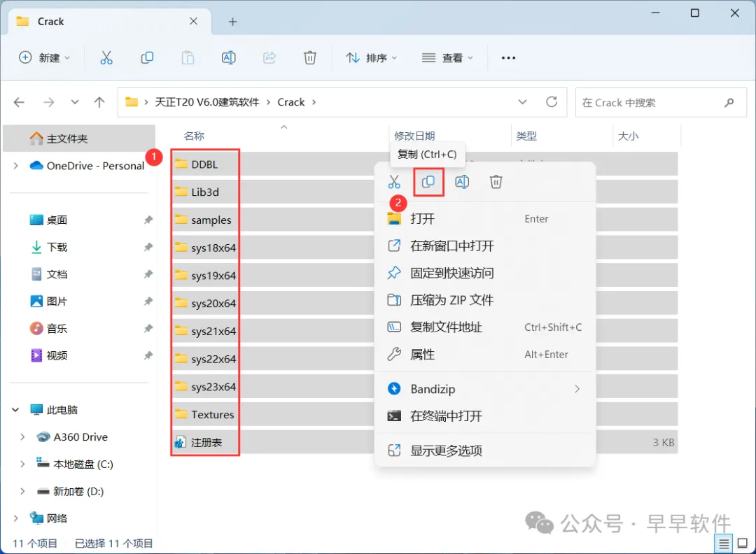Expand OneDrive - Personal tree node
The width and height of the screenshot is (756, 554).
[x=16, y=166]
